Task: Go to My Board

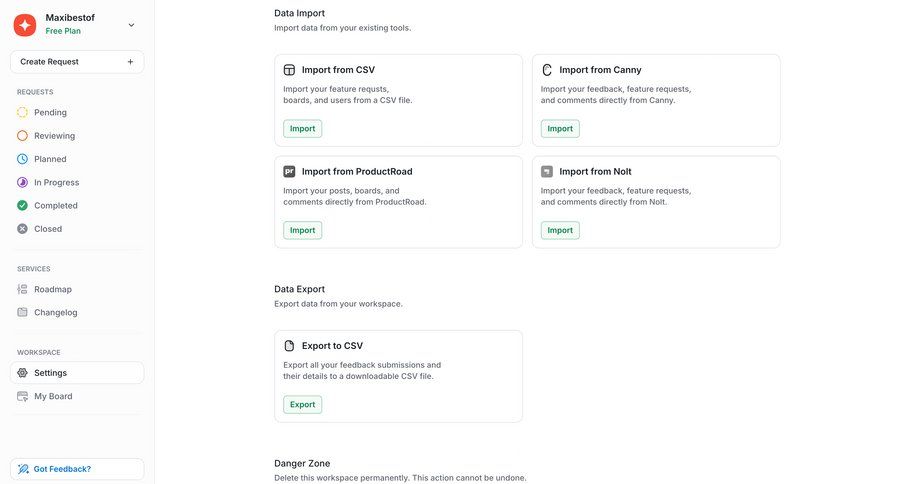Action: (x=53, y=396)
